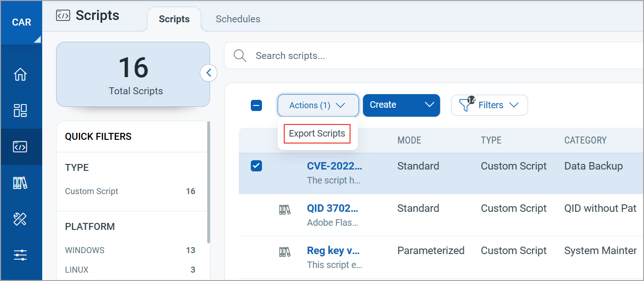Expand the Create dropdown arrow
This screenshot has width=644, height=281.
click(429, 105)
